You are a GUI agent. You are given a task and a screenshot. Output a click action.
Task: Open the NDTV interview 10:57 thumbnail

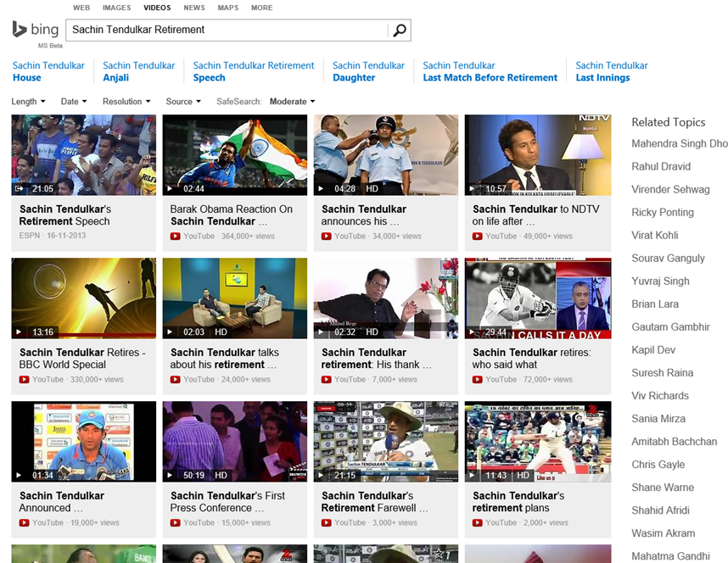click(538, 155)
